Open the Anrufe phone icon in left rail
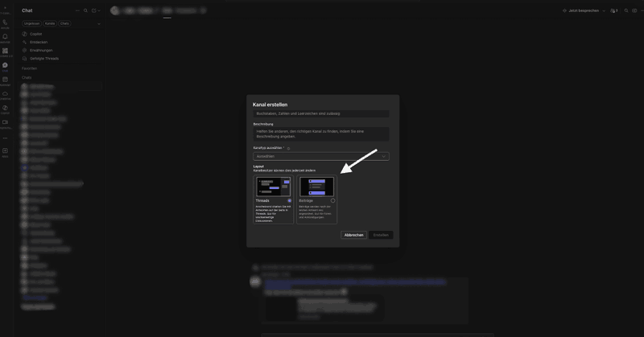 coord(5,23)
